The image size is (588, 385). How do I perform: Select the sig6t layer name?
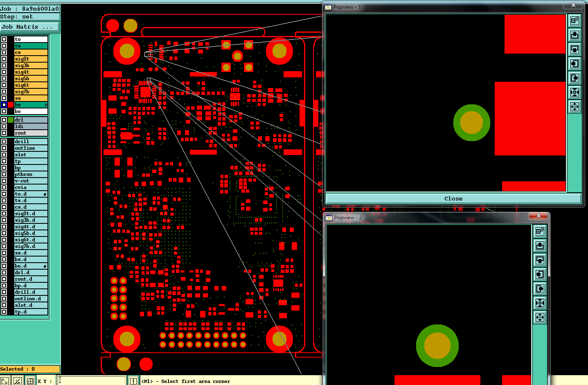click(x=31, y=85)
